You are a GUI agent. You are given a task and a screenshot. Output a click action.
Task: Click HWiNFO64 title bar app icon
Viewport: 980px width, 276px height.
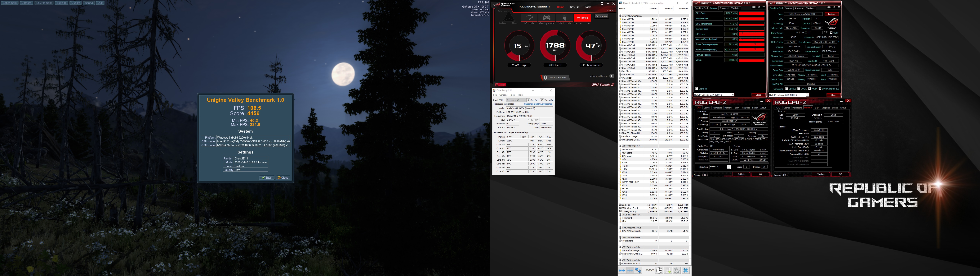[x=621, y=3]
